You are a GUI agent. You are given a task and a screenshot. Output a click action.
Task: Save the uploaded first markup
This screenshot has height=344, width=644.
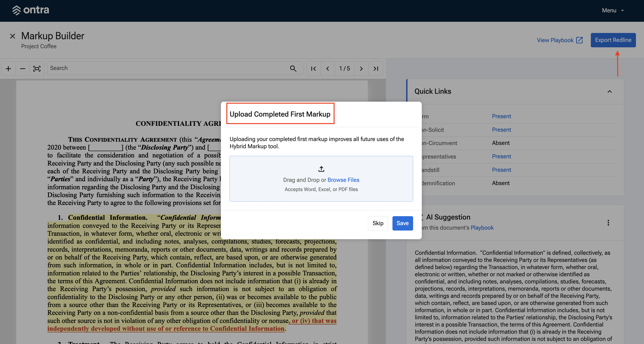point(403,223)
